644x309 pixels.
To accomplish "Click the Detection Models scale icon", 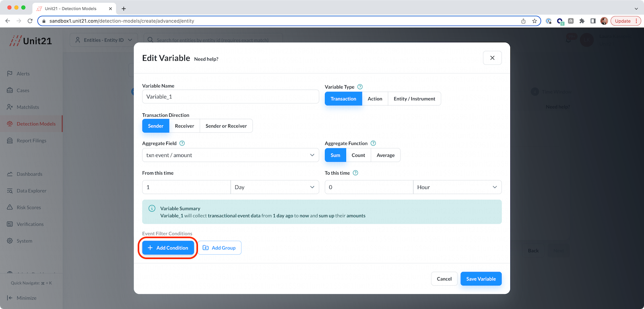I will (x=10, y=124).
